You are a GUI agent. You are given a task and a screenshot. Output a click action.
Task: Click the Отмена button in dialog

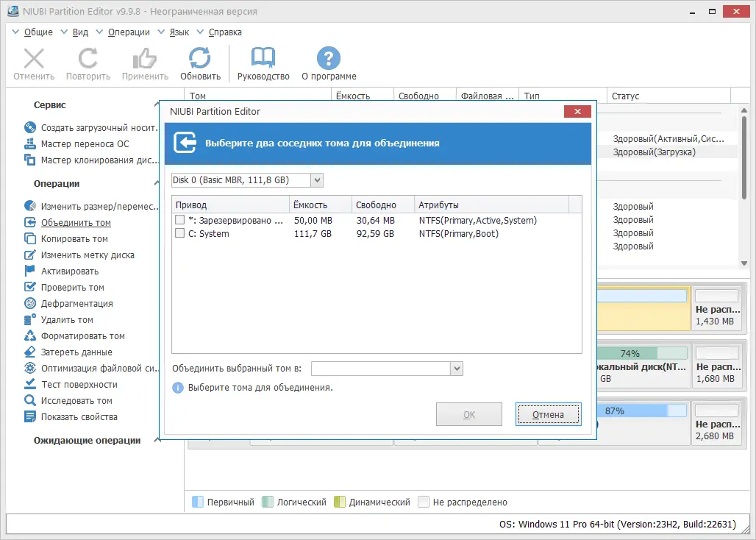coord(548,415)
